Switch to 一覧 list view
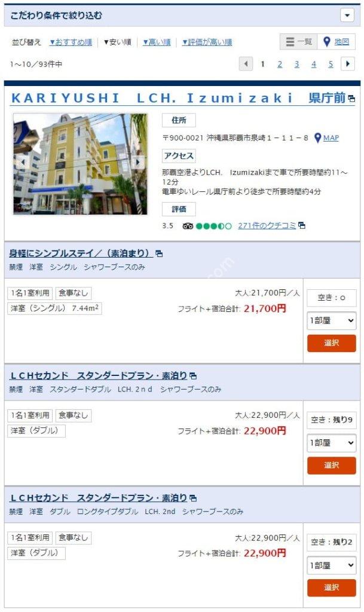Image resolution: width=364 pixels, height=612 pixels. point(299,41)
